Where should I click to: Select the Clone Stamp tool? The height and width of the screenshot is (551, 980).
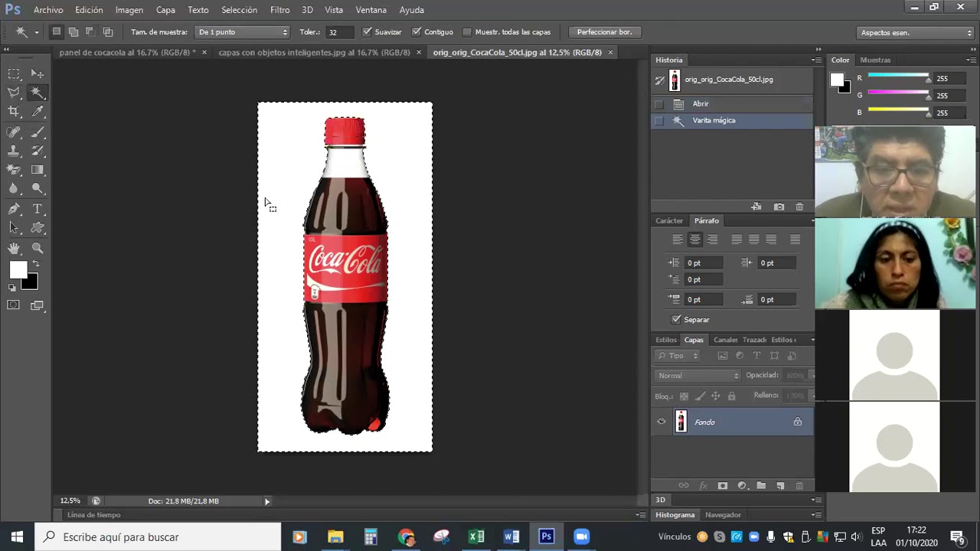click(14, 151)
